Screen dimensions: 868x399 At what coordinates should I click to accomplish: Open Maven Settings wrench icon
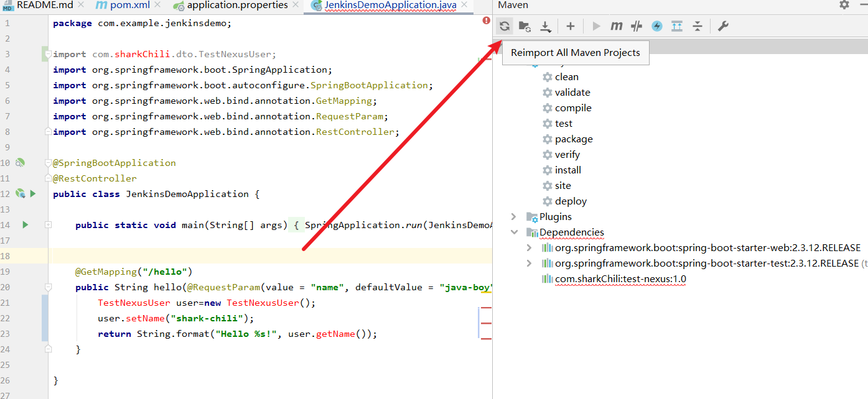click(722, 26)
